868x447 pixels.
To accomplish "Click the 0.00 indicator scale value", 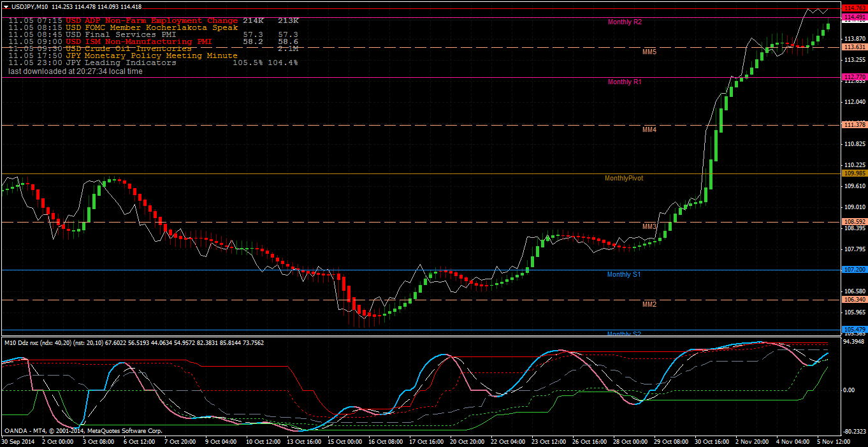I will click(x=849, y=390).
